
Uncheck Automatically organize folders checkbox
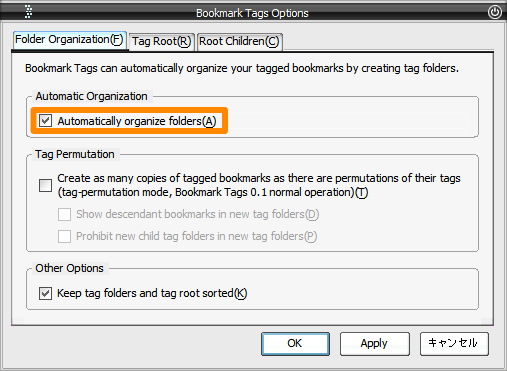click(x=45, y=120)
